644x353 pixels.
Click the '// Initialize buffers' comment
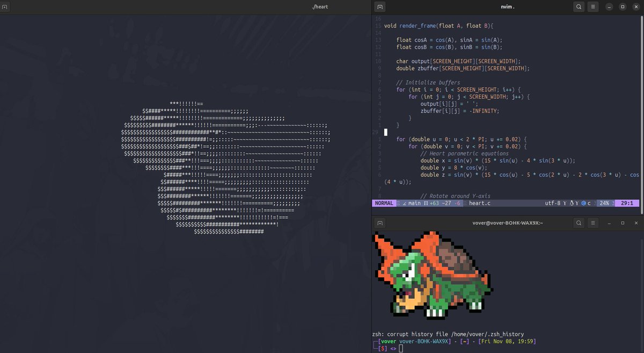coord(428,82)
